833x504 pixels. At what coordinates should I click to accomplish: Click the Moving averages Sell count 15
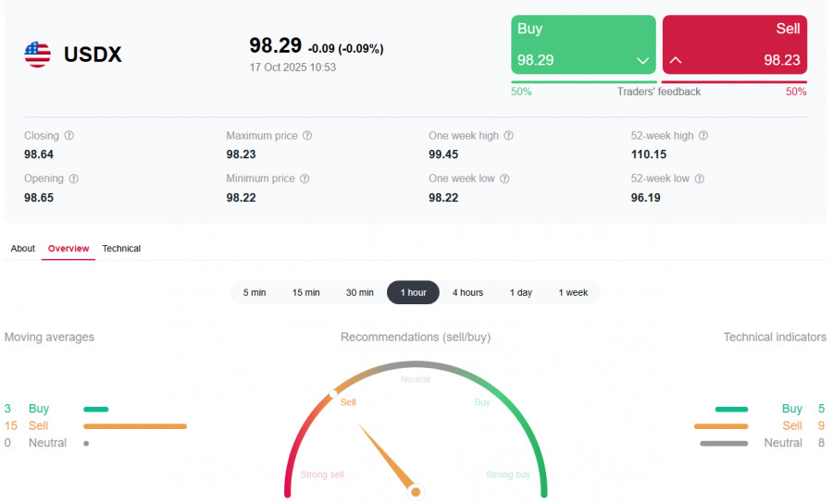click(x=10, y=426)
